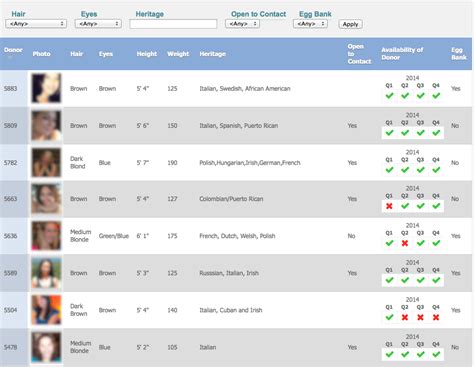Screen dimensions: 474x367
Task: Click the red X for donor 5663's Q1
Action: pyautogui.click(x=389, y=206)
